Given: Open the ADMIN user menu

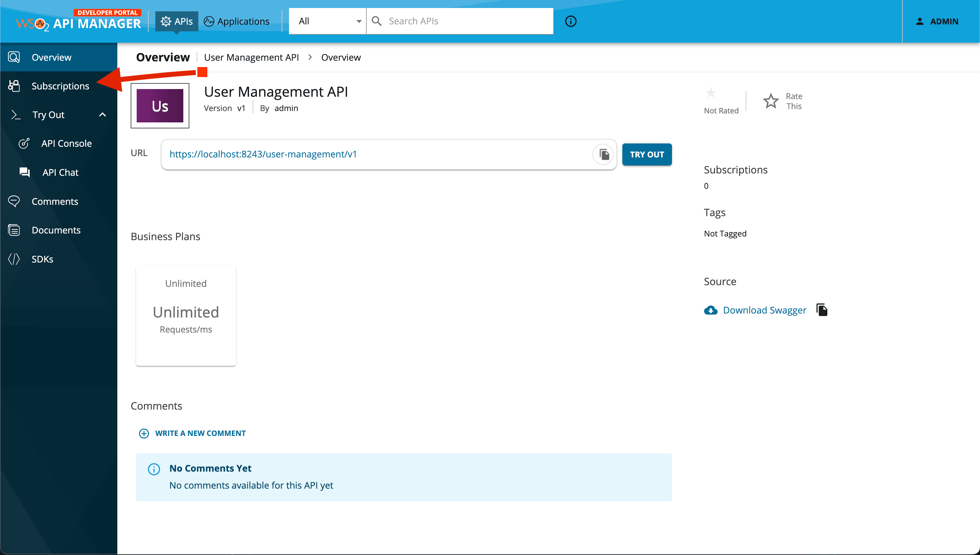Looking at the screenshot, I should click(x=937, y=21).
